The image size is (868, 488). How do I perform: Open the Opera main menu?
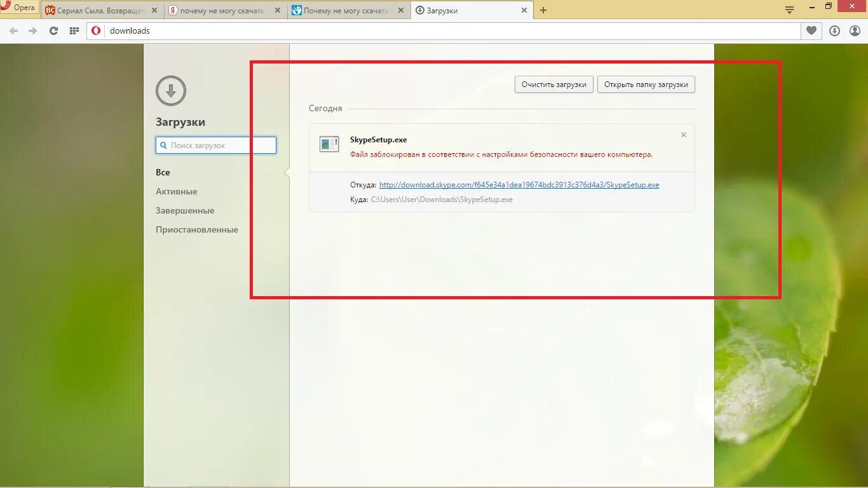click(19, 8)
